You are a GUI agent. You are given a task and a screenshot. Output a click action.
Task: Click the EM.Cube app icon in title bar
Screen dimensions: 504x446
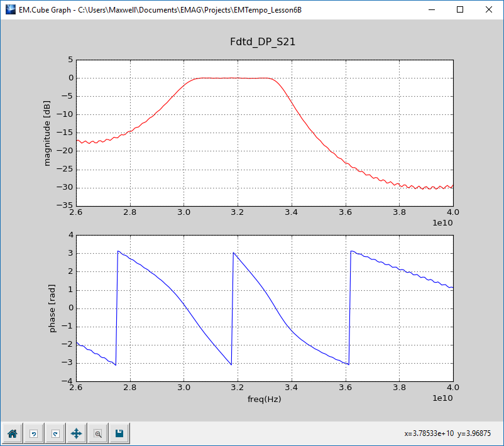[x=10, y=9]
